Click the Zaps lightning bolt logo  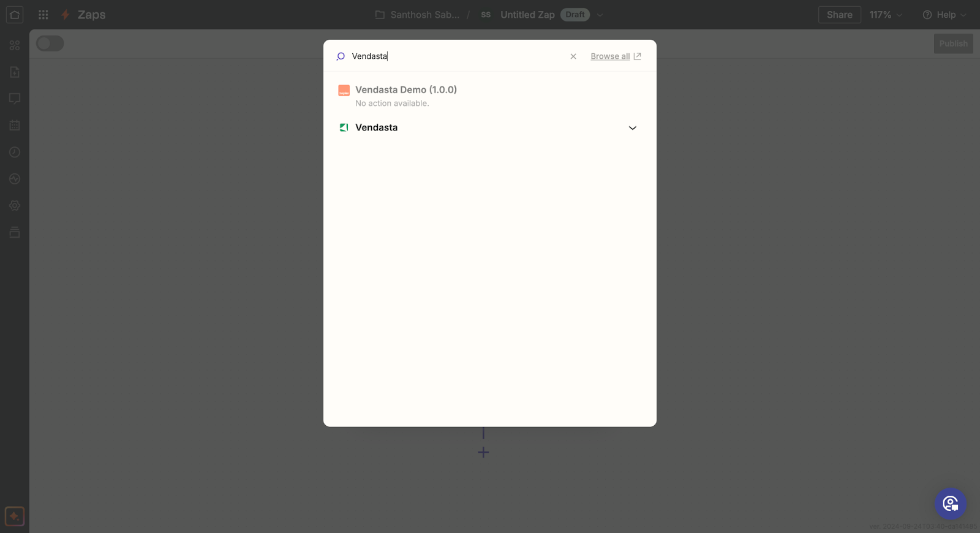pyautogui.click(x=66, y=15)
